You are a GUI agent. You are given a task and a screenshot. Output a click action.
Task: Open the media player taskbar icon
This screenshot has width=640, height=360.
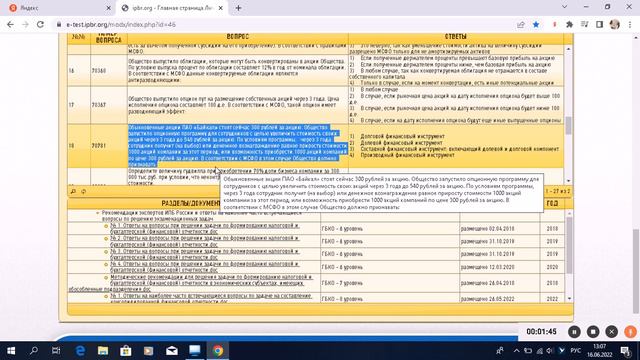(x=149, y=351)
